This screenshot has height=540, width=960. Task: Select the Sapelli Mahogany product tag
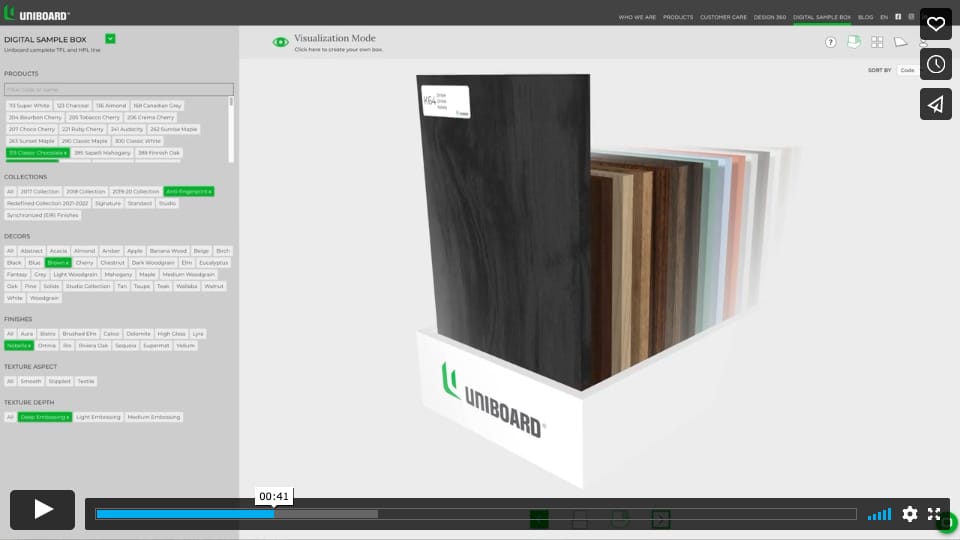(102, 153)
